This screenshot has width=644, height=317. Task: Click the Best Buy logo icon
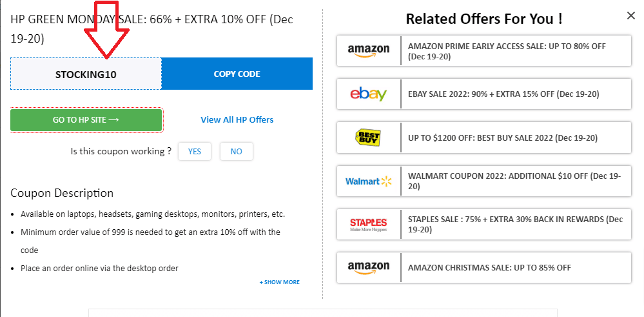(x=368, y=138)
